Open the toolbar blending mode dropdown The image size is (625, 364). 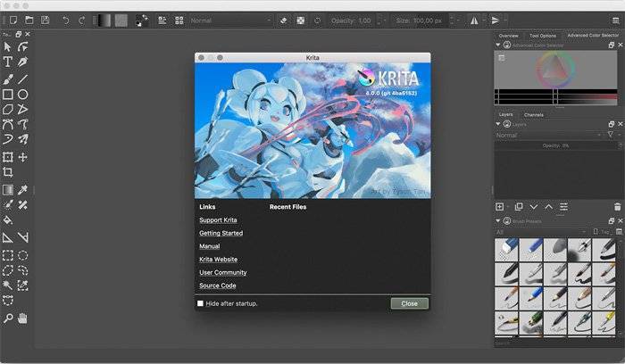pyautogui.click(x=230, y=21)
